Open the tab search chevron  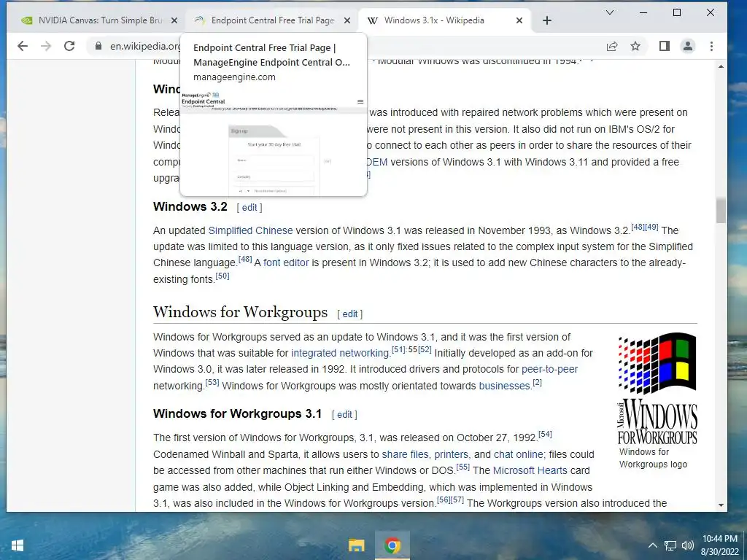point(609,12)
